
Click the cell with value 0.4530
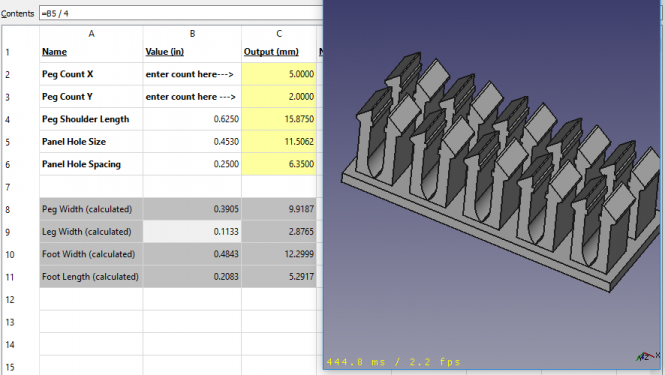[192, 142]
